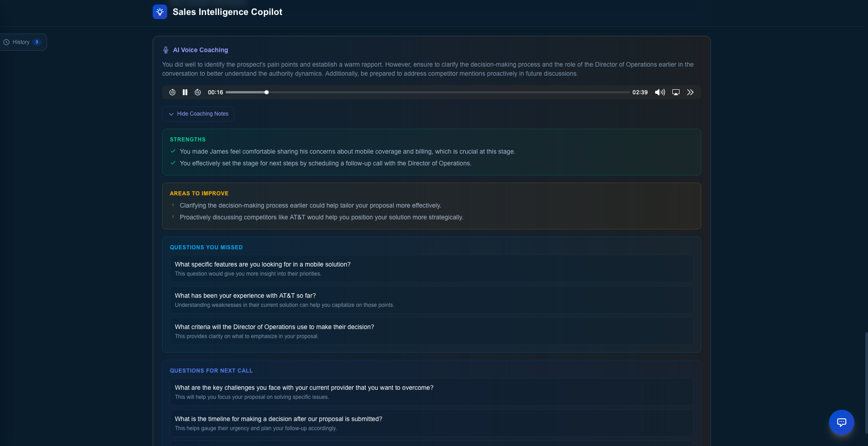Click 'This question would give you more insight' note
868x446 pixels.
pos(248,274)
